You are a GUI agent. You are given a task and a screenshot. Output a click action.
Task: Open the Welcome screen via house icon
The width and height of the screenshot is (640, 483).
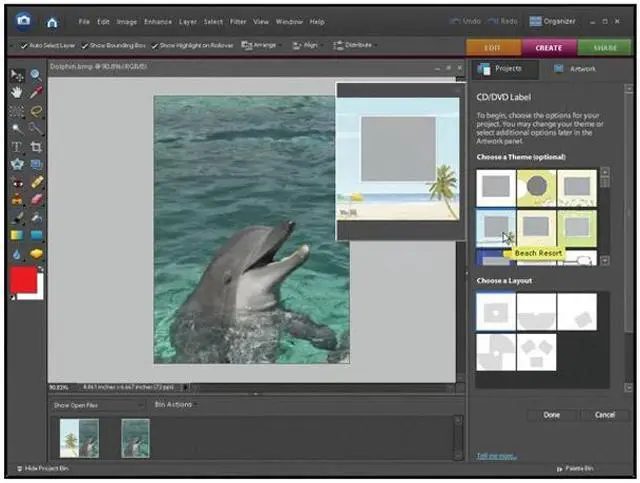(x=52, y=22)
